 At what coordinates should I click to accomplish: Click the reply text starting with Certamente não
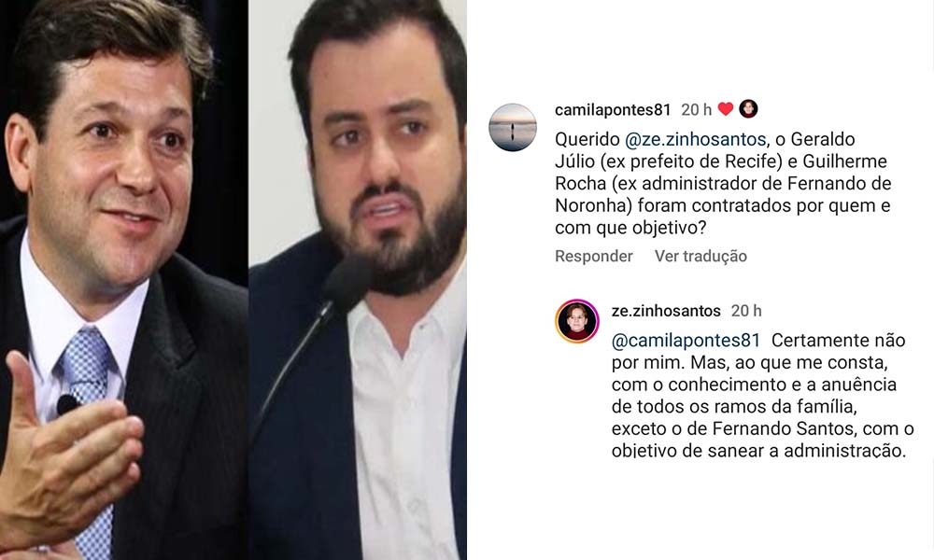tap(762, 395)
